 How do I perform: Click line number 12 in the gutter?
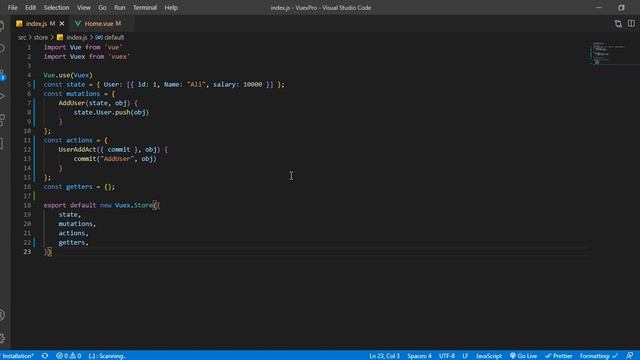tap(27, 149)
